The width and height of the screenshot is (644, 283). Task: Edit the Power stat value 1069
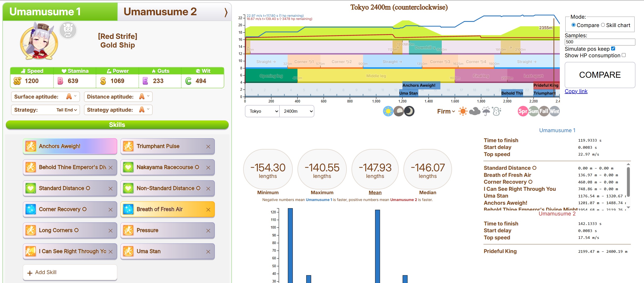118,81
